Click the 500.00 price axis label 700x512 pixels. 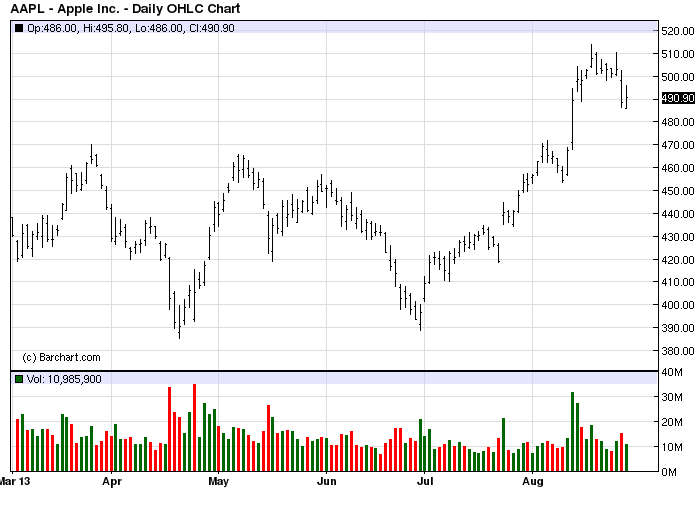(678, 77)
